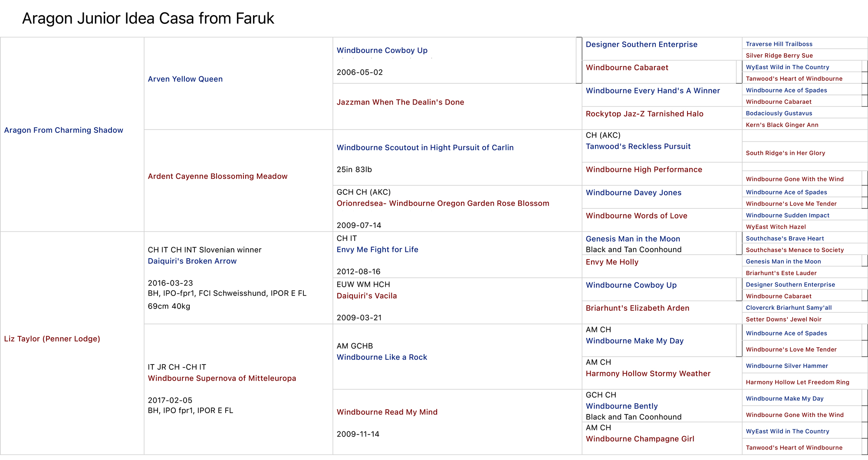
Task: Select Kern's Black Ginger Ann
Action: pyautogui.click(x=782, y=125)
